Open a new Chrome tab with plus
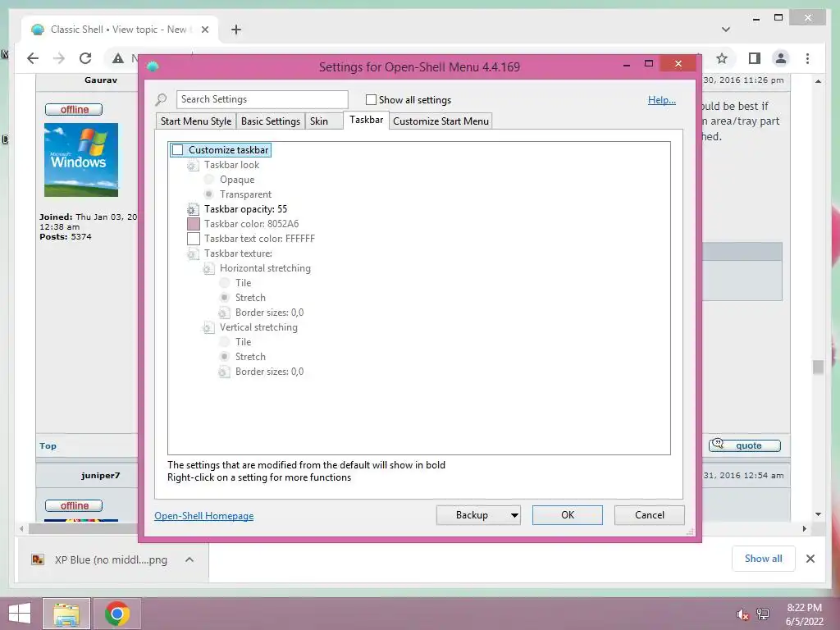Viewport: 840px width, 630px height. click(x=235, y=30)
